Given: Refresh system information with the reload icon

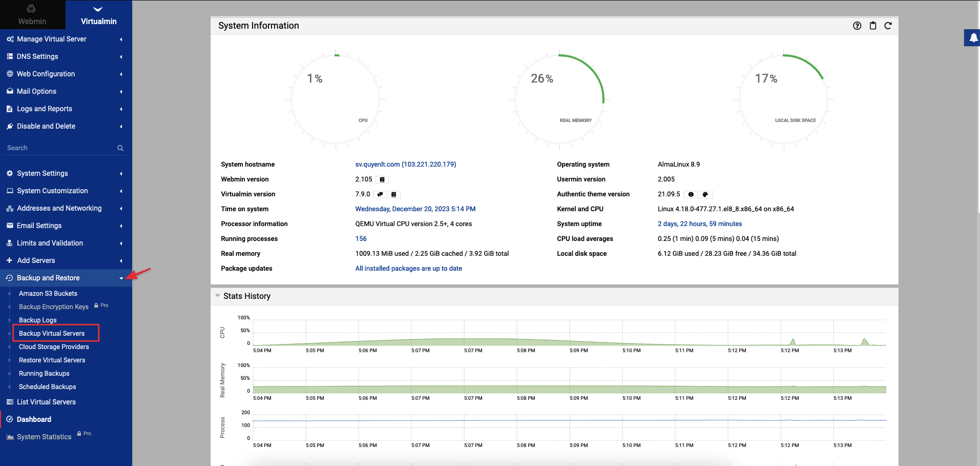Looking at the screenshot, I should point(888,26).
